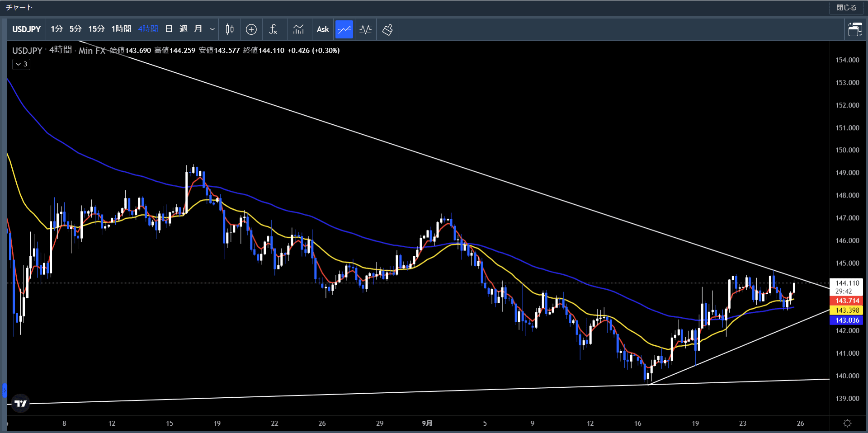The image size is (868, 433).
Task: Open the indicator templates icon
Action: coord(298,29)
